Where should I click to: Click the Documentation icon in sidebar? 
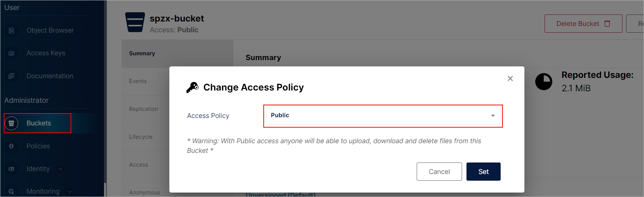11,76
